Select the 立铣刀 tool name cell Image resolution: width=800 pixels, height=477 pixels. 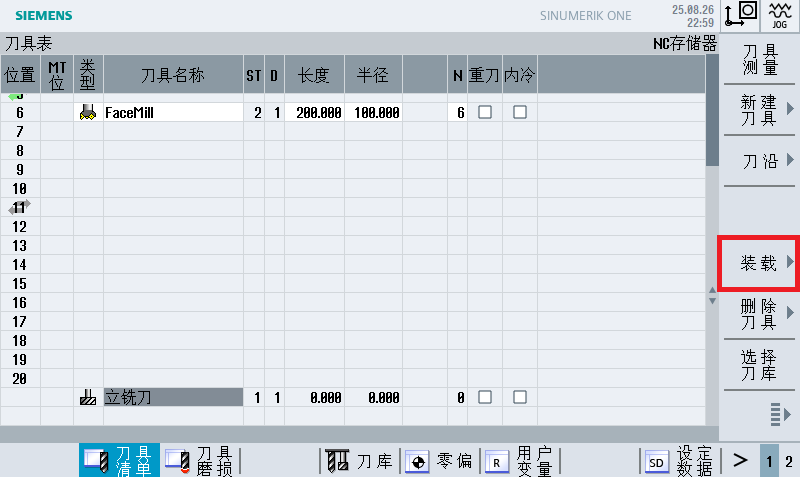173,397
